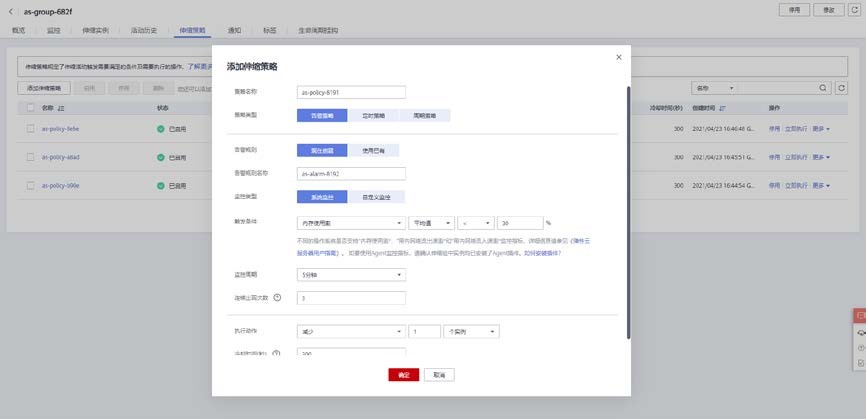Click sort icon beside 名称 column header
Viewport: 866px width, 419px height.
61,108
